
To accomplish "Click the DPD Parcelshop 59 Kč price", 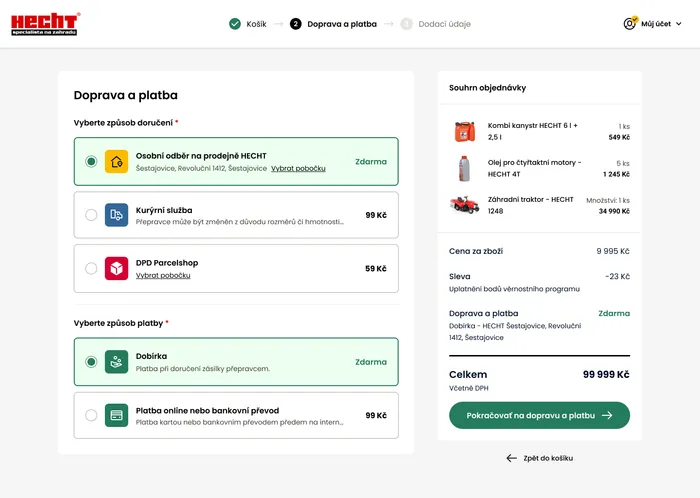I will pyautogui.click(x=376, y=269).
